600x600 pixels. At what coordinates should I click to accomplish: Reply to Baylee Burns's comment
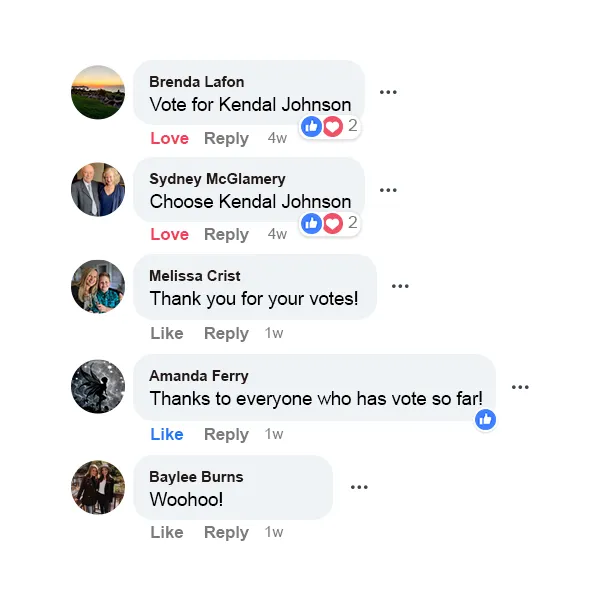click(x=226, y=533)
